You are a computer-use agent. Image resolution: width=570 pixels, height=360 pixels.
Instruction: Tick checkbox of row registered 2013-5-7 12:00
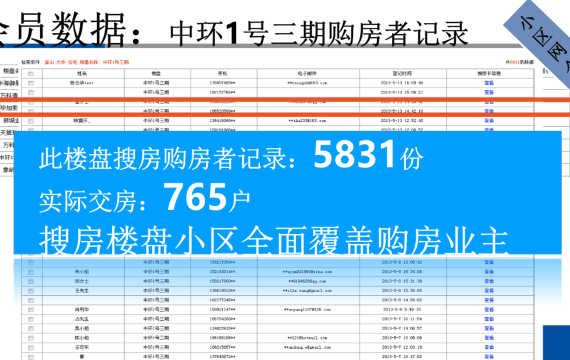[x=31, y=348]
